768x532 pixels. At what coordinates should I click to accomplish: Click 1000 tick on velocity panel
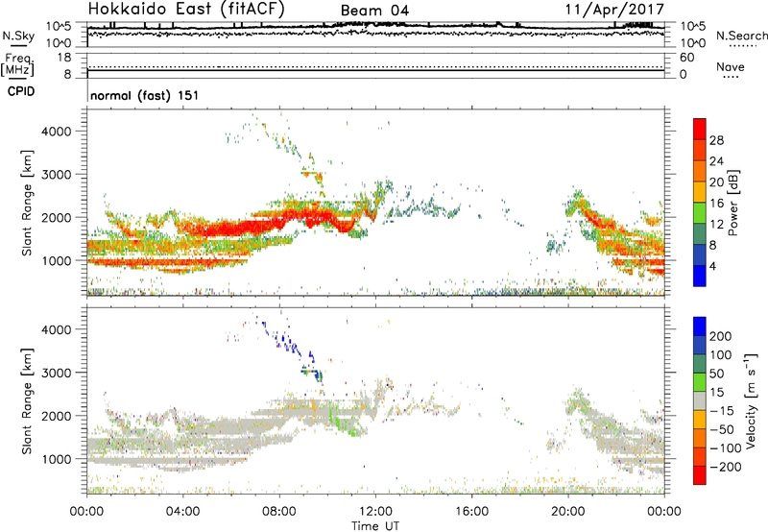tap(56, 459)
